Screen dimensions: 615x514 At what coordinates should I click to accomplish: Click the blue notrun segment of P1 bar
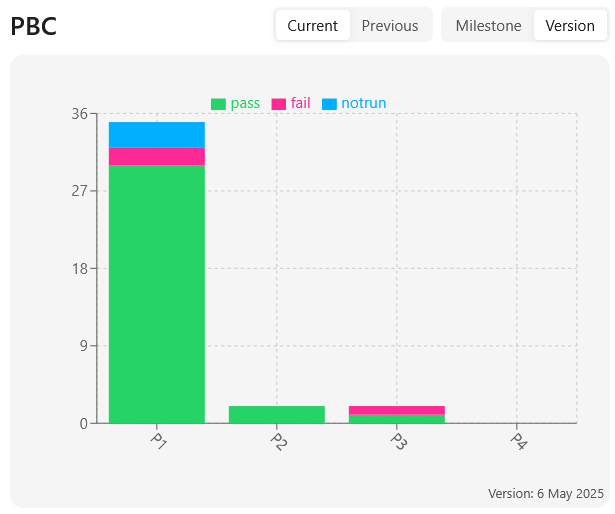[157, 135]
